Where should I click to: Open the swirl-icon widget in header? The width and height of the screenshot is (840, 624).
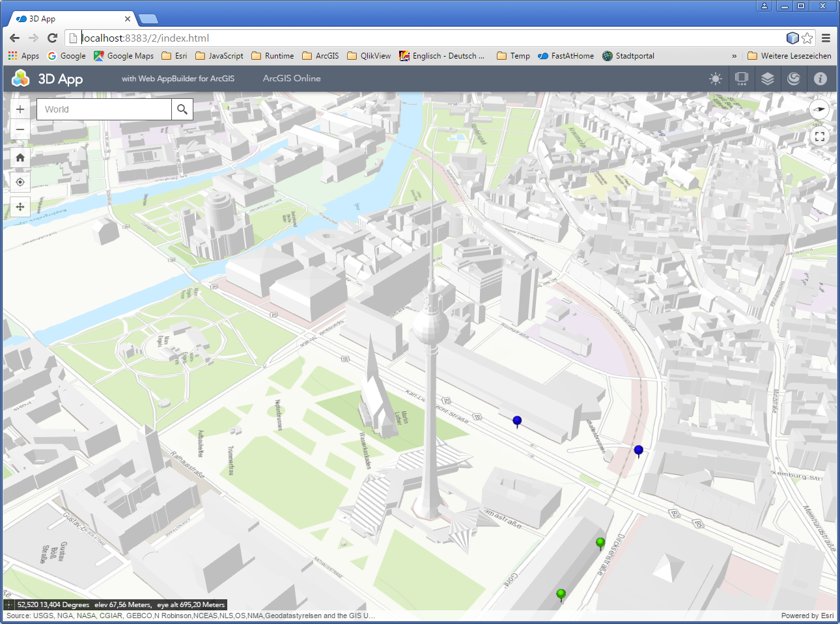[794, 79]
